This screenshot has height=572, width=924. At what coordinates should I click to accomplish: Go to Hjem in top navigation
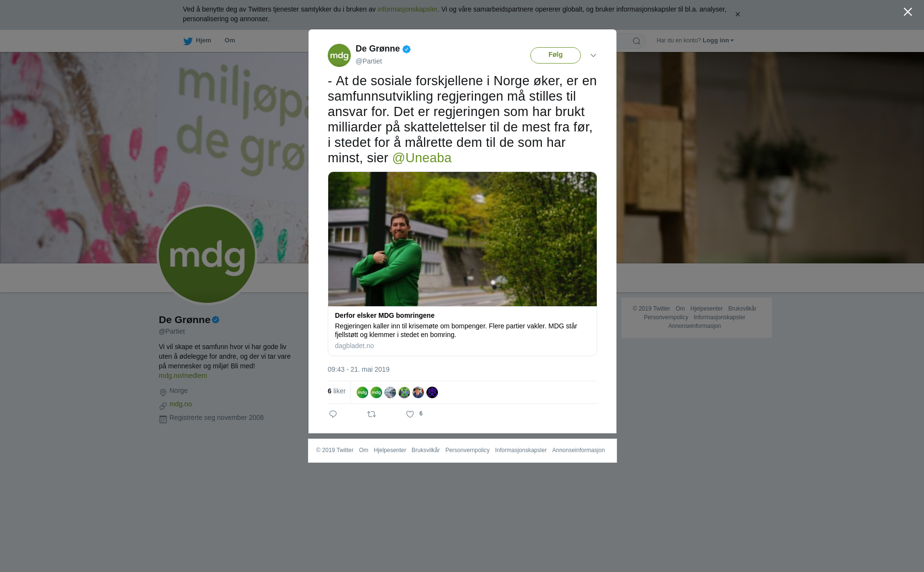203,40
